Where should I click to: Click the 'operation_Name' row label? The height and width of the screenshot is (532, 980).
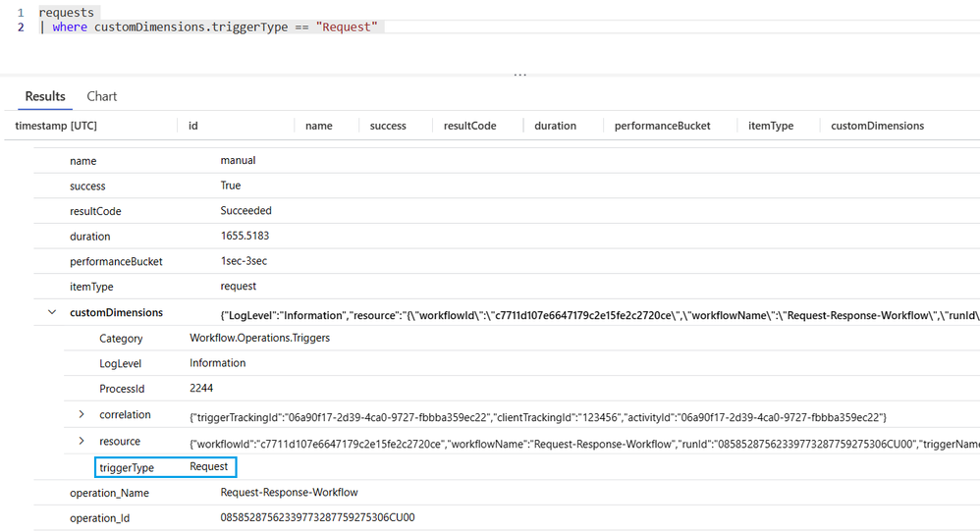(x=109, y=493)
